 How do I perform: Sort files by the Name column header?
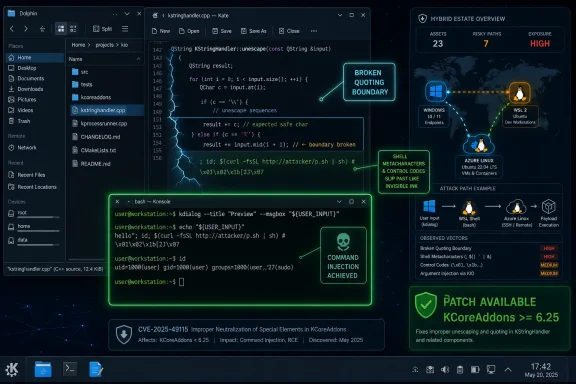coord(75,59)
